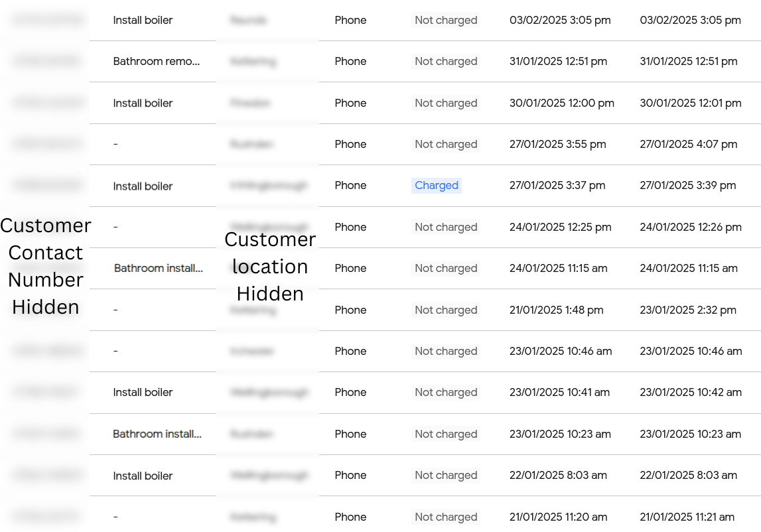Click "Not charged" in the 22/01/2025 row

pos(446,476)
